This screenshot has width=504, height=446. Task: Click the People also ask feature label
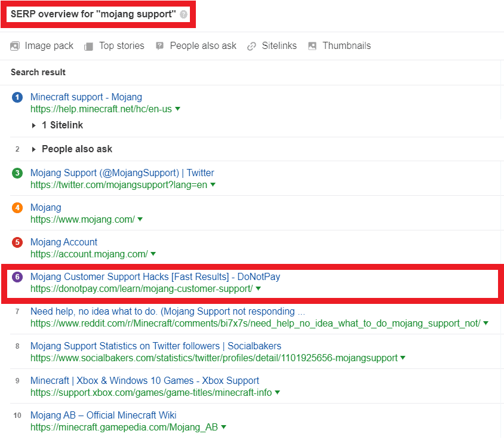pyautogui.click(x=203, y=45)
